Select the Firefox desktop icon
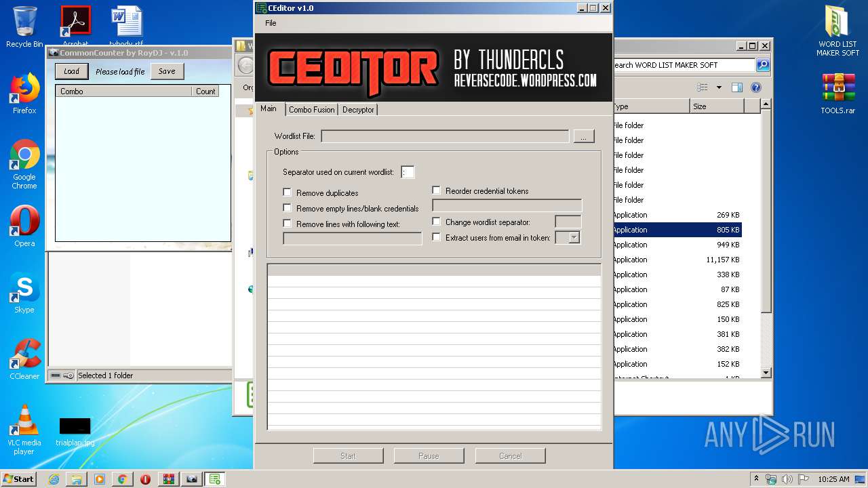Screen dimensions: 868x488 24,94
